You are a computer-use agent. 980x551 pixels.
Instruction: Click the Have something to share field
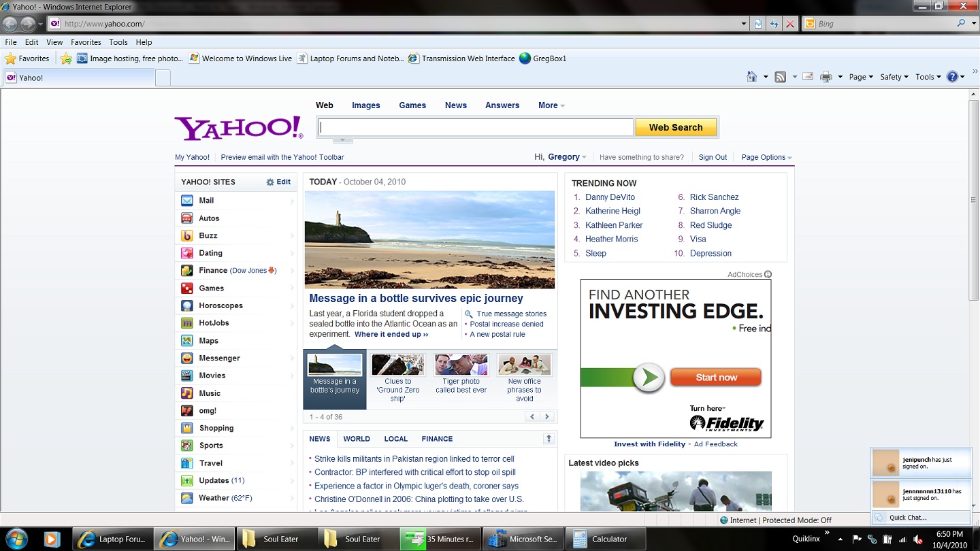coord(642,157)
